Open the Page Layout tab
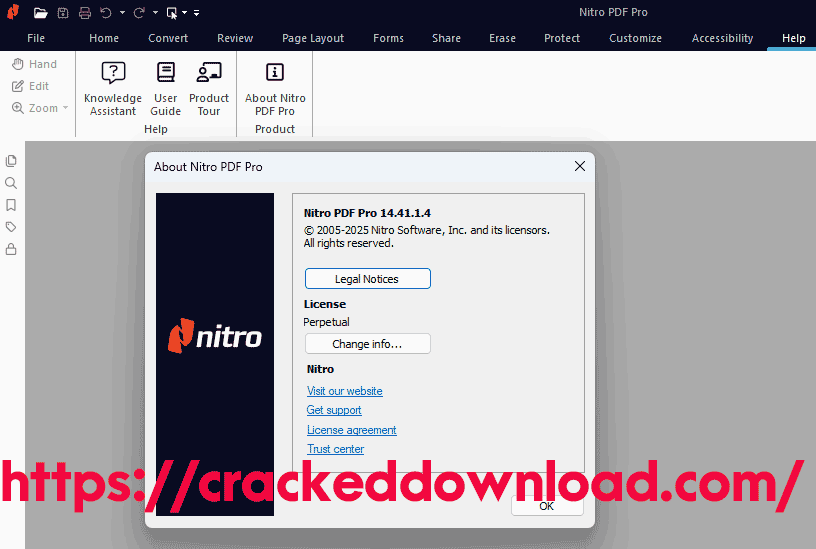 pyautogui.click(x=313, y=38)
